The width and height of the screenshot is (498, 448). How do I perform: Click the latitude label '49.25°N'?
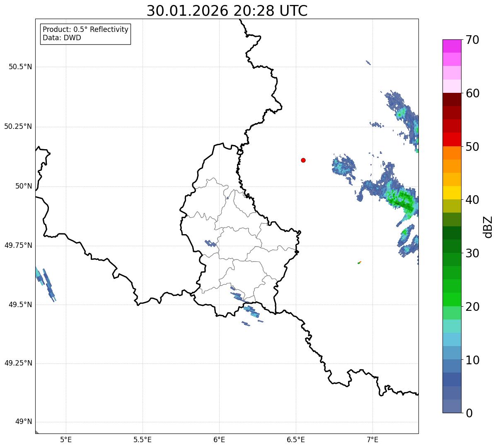[x=18, y=363]
